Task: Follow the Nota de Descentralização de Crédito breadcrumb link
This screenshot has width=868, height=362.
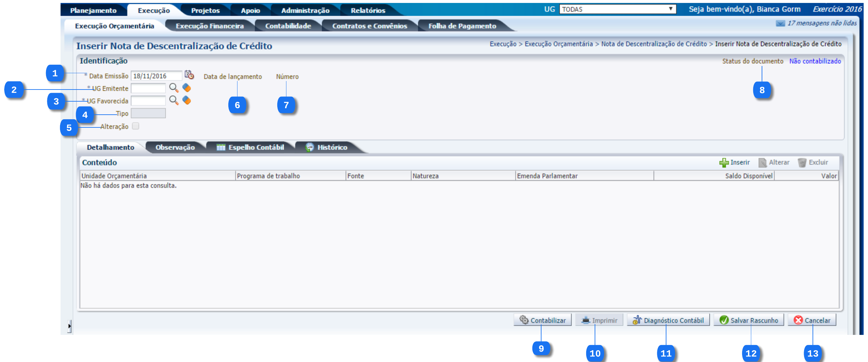Action: coord(654,44)
